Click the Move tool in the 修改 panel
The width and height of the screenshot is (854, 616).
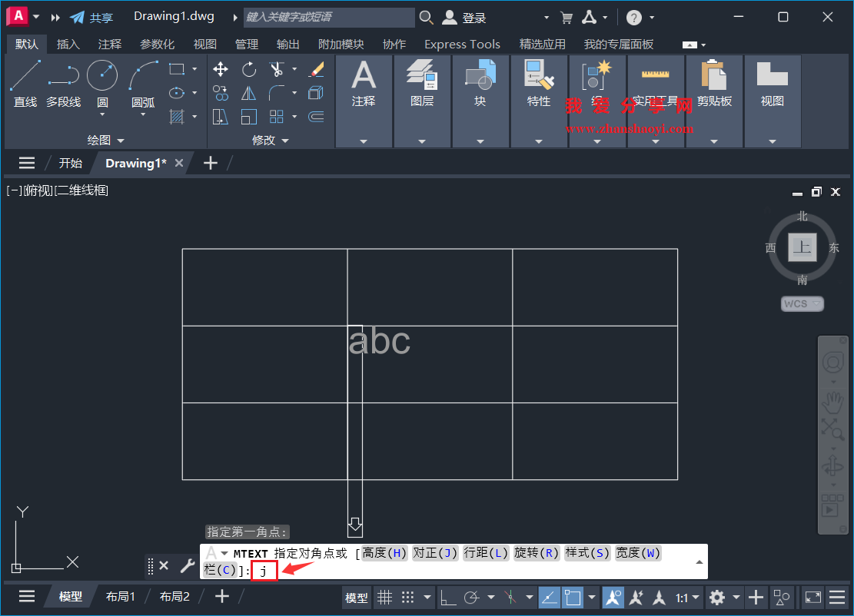pyautogui.click(x=220, y=69)
